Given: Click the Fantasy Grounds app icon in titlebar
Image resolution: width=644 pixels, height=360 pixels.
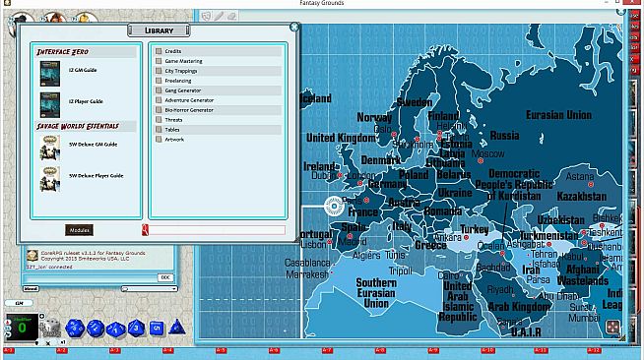Looking at the screenshot, I should (7, 3).
